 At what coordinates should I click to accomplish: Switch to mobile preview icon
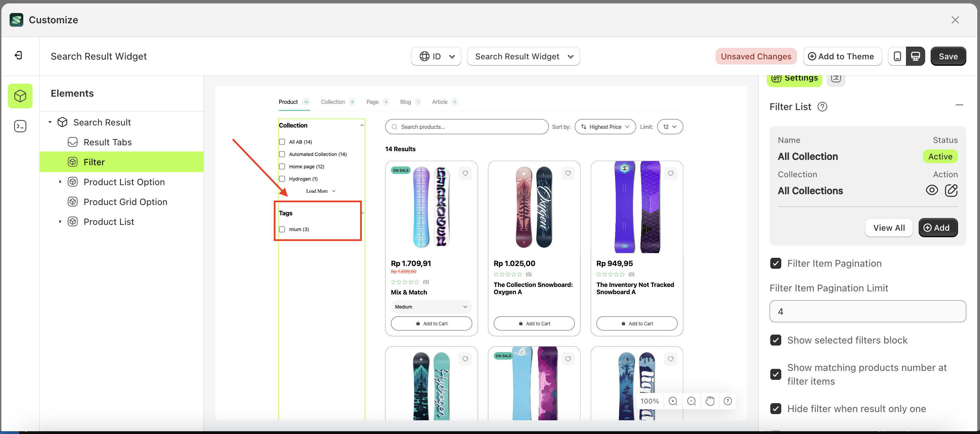(897, 56)
